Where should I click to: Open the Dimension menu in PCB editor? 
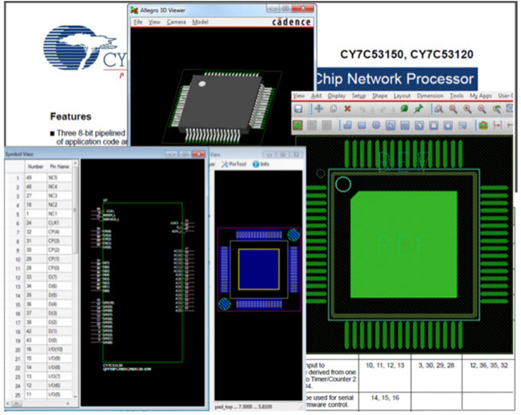pos(430,96)
